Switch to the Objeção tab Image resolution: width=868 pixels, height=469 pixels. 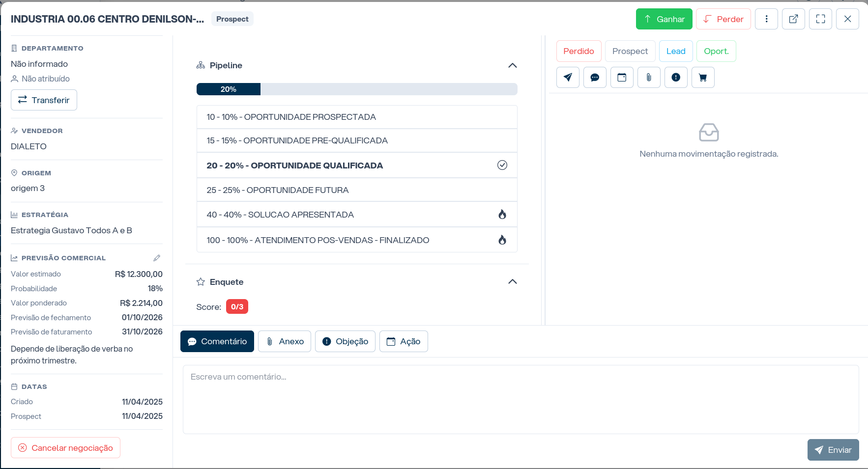coord(345,341)
